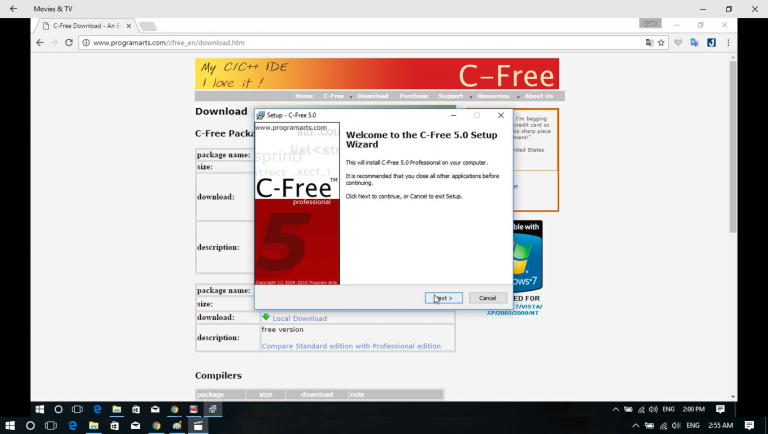Click Movies & TV icon on 2:55 AM taskbar
The width and height of the screenshot is (768, 434).
click(x=198, y=426)
